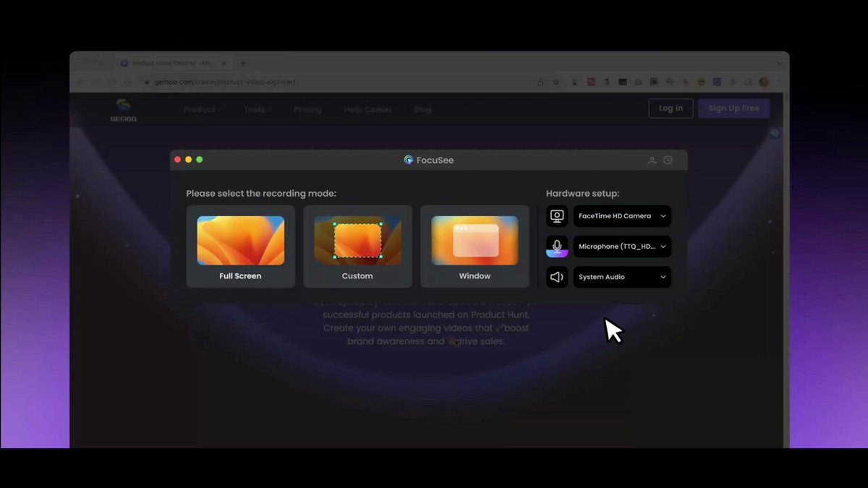The image size is (868, 488).
Task: Open the FaceTime HD Camera dropdown
Action: [622, 216]
